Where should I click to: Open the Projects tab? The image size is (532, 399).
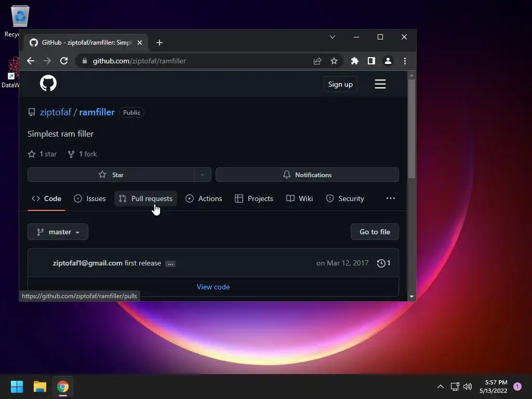point(254,199)
